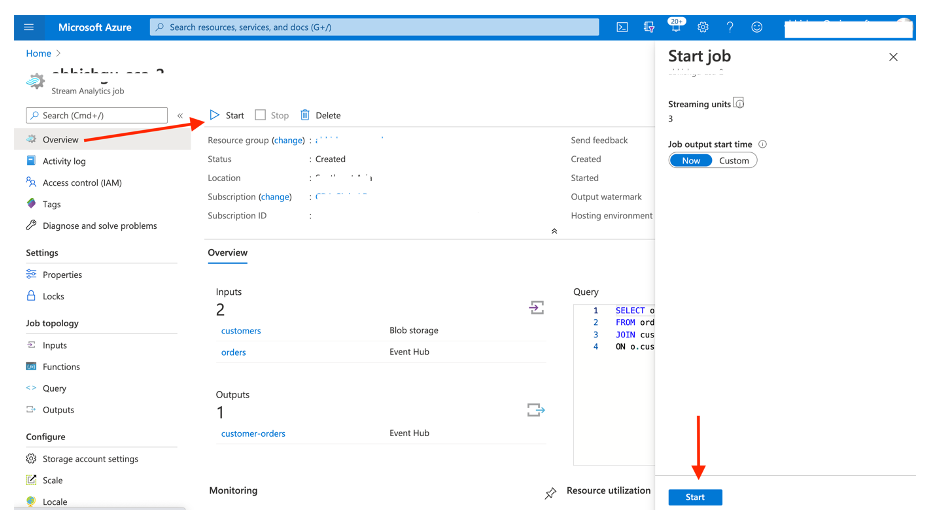Viewport: 927px width, 525px height.
Task: Go to Overview in sidebar
Action: point(102,140)
